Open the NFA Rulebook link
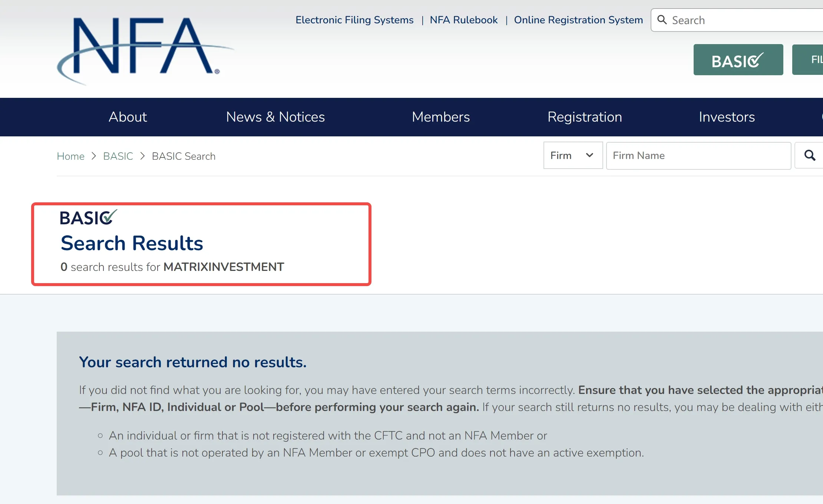Image resolution: width=823 pixels, height=504 pixels. pos(463,20)
